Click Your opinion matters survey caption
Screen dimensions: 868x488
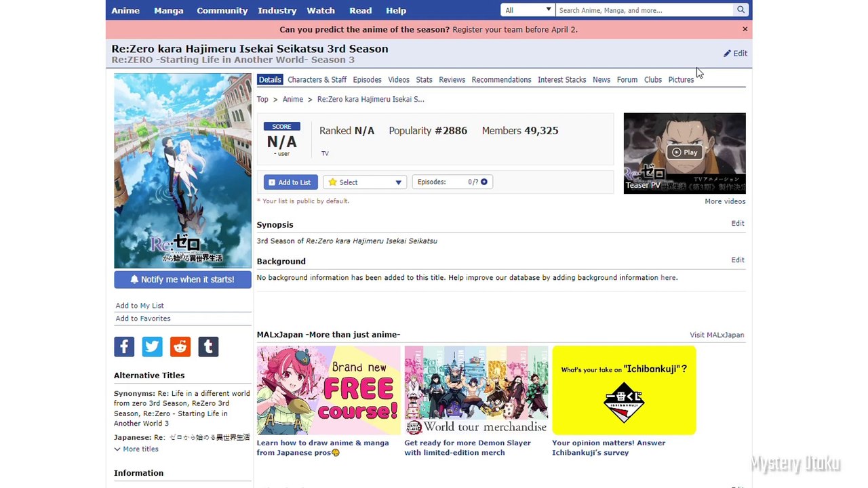click(609, 448)
